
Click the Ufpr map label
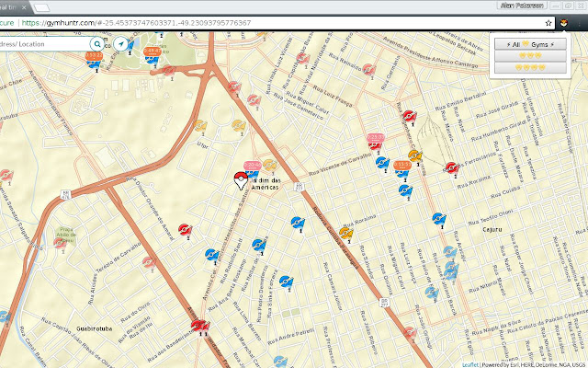click(x=202, y=145)
